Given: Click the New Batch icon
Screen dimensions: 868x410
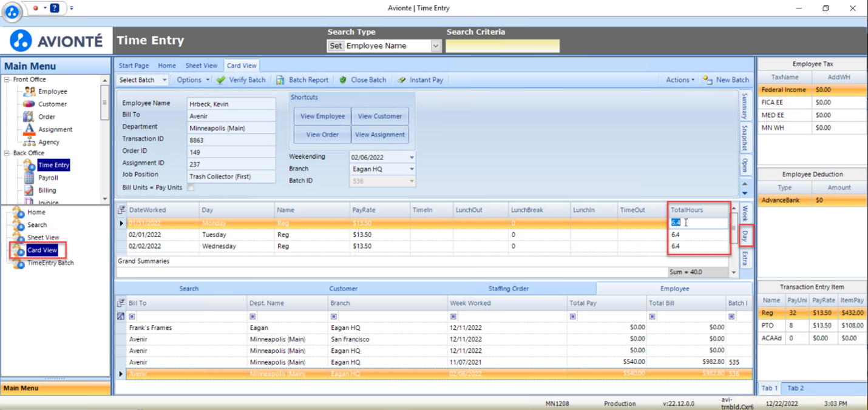Looking at the screenshot, I should pos(708,79).
